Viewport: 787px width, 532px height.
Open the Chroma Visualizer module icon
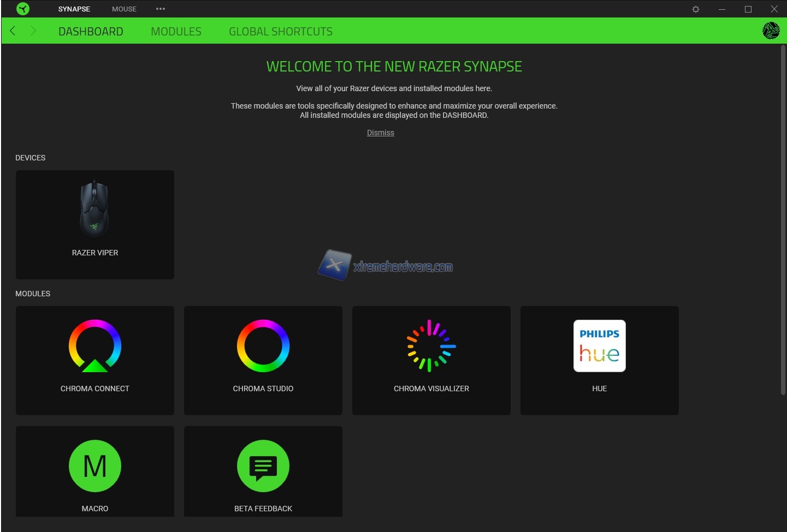431,346
